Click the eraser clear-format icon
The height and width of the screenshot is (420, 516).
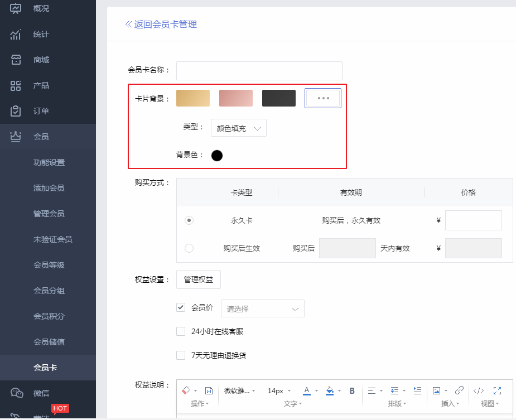(186, 390)
